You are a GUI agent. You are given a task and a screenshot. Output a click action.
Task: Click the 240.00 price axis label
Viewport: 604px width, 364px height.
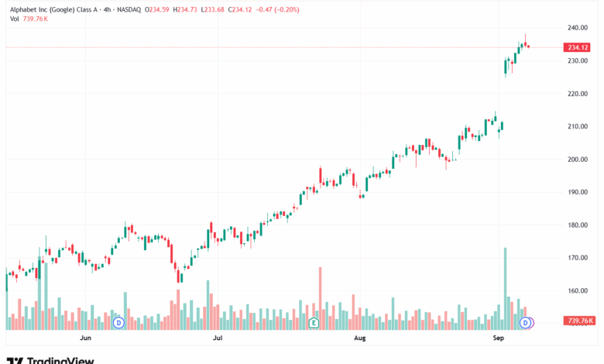[576, 28]
